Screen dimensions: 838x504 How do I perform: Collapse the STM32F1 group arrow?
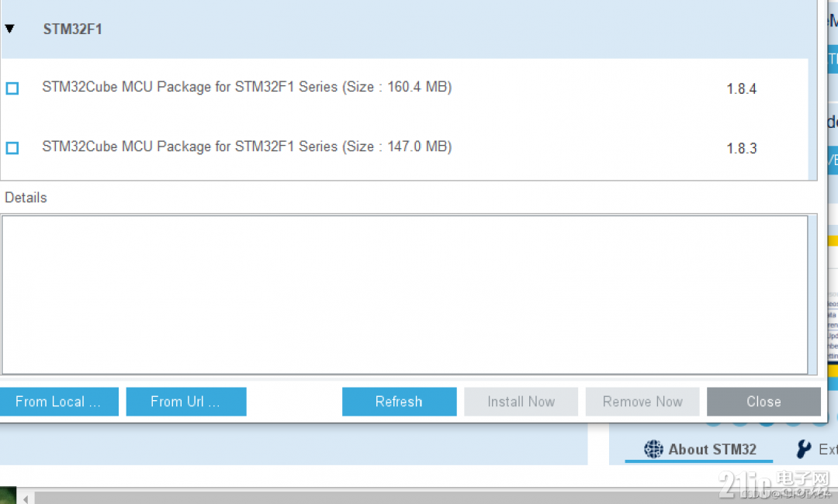pyautogui.click(x=9, y=29)
